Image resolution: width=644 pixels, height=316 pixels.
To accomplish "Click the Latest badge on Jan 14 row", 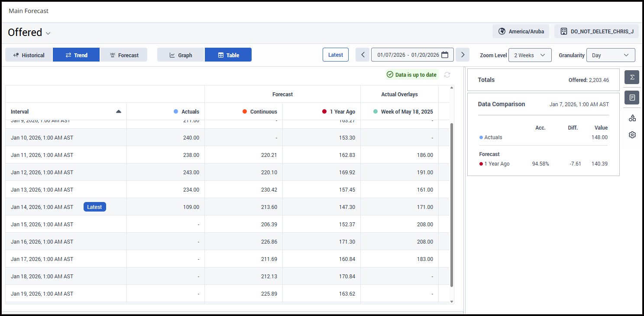I will (x=95, y=207).
